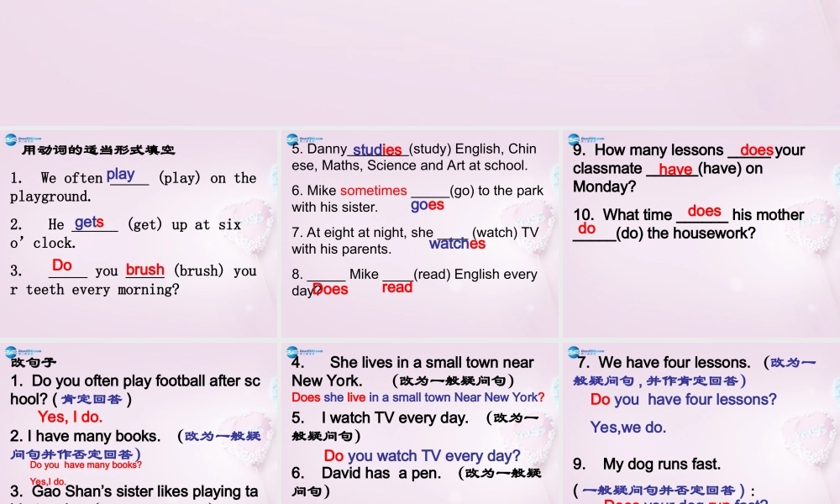Click the red answer 'read' in sentence 8
This screenshot has height=504, width=840.
coord(397,287)
